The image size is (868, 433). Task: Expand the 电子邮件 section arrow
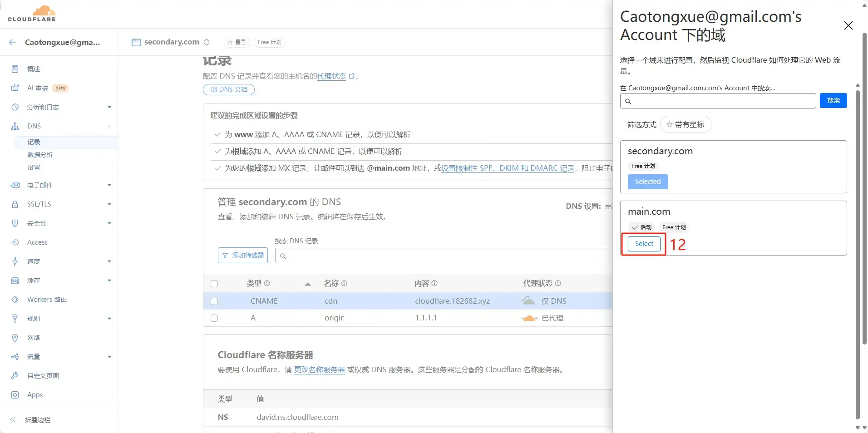tap(109, 185)
